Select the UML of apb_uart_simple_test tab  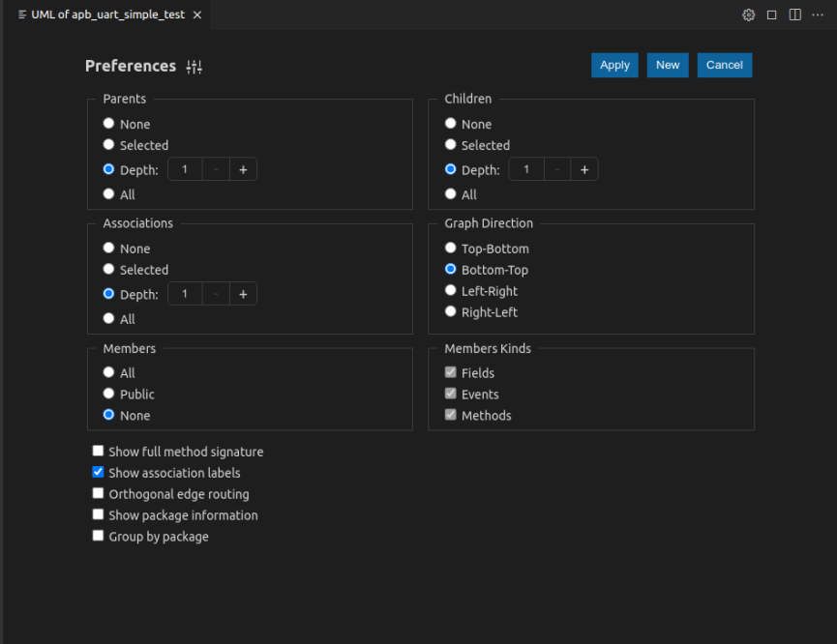[x=102, y=15]
